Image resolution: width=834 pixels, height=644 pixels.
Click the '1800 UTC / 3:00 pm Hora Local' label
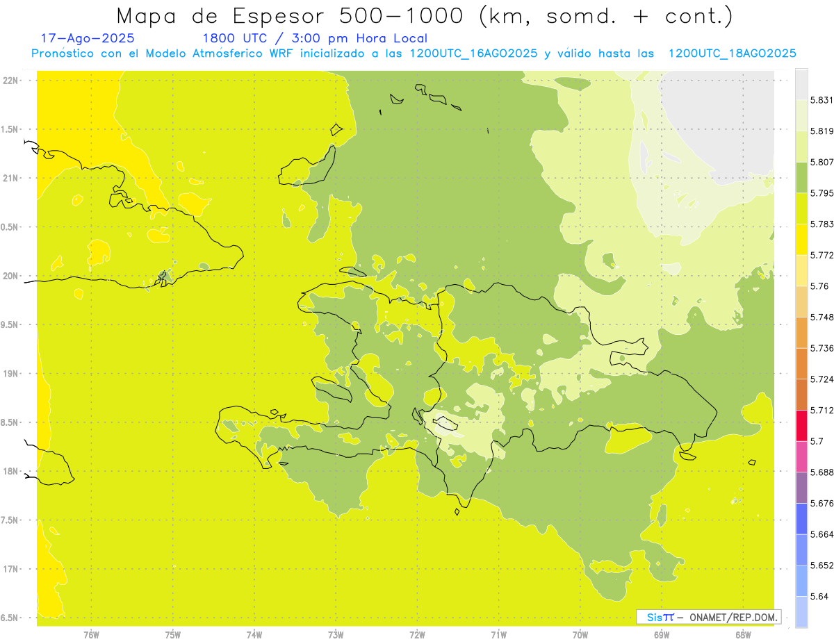(315, 38)
